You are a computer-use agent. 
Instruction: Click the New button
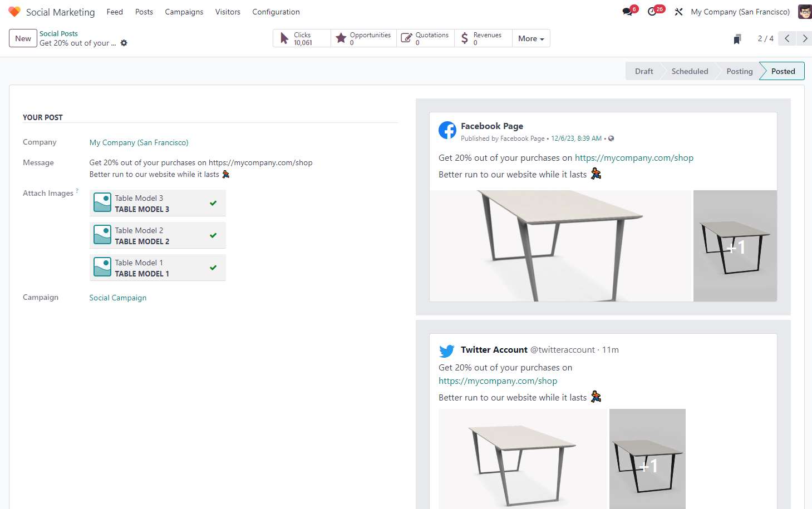tap(23, 38)
